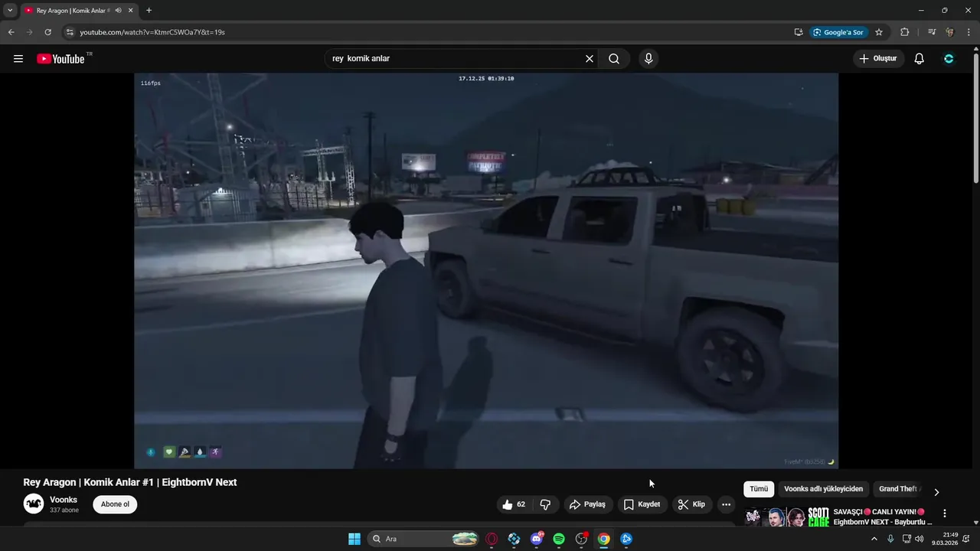View site information icon in address bar
The height and width of the screenshot is (551, 980).
click(69, 32)
